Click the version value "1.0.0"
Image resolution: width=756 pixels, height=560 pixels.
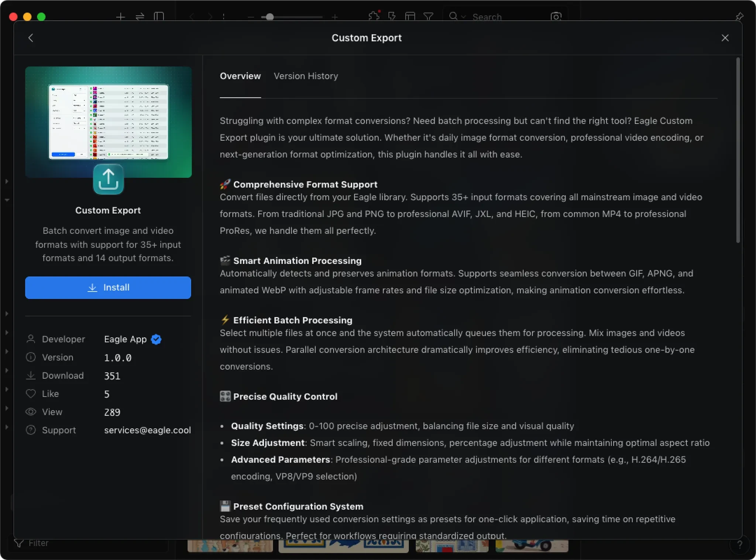pos(118,358)
